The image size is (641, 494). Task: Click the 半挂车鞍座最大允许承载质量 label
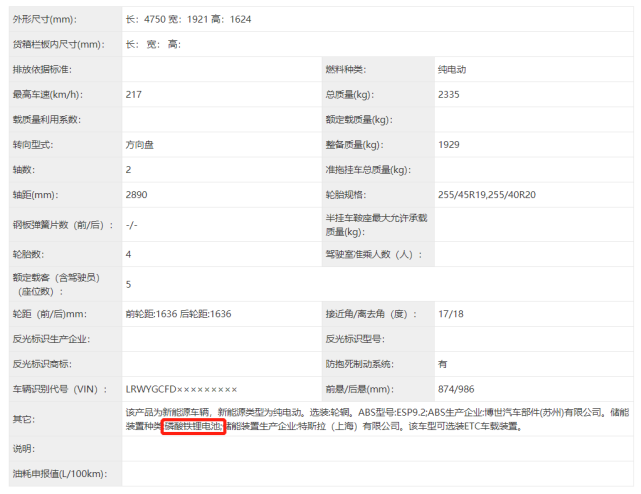tap(376, 225)
